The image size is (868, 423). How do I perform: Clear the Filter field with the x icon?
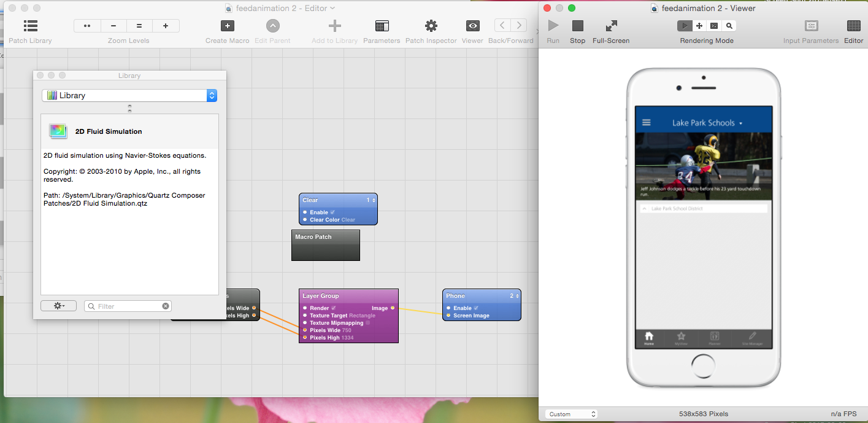tap(165, 306)
